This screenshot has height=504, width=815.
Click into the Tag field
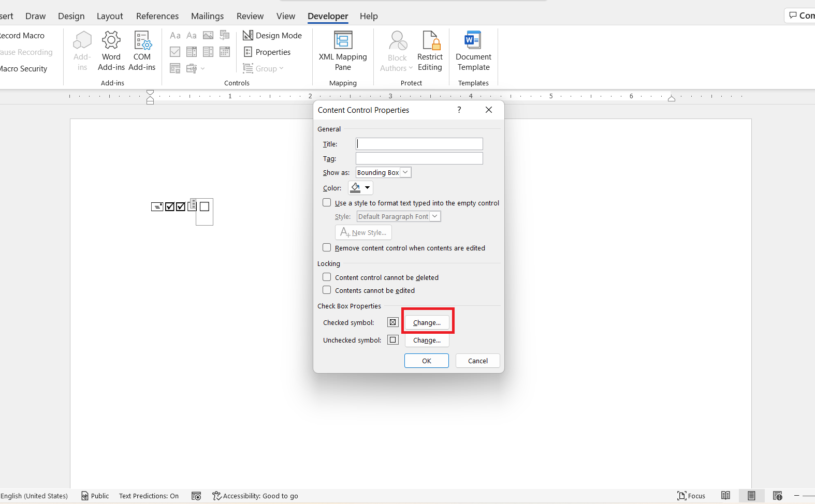419,158
